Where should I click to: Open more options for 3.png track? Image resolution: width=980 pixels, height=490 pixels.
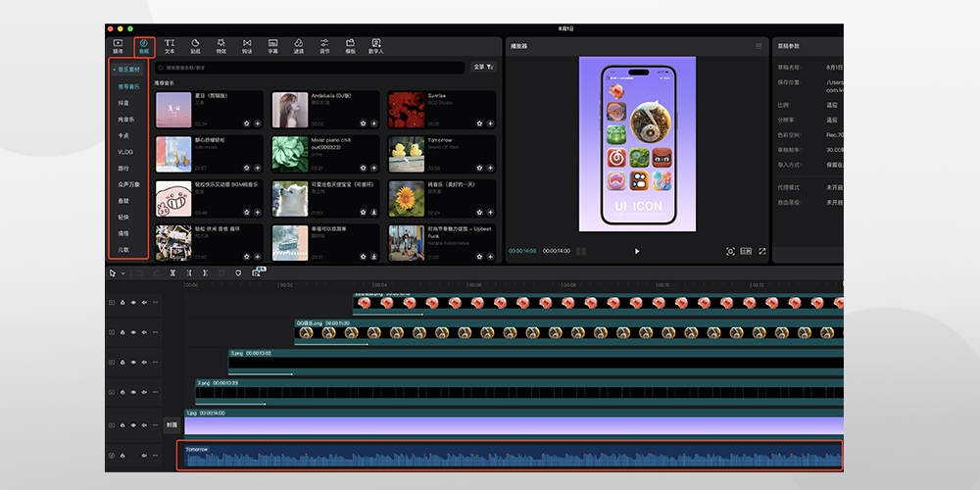(x=155, y=363)
